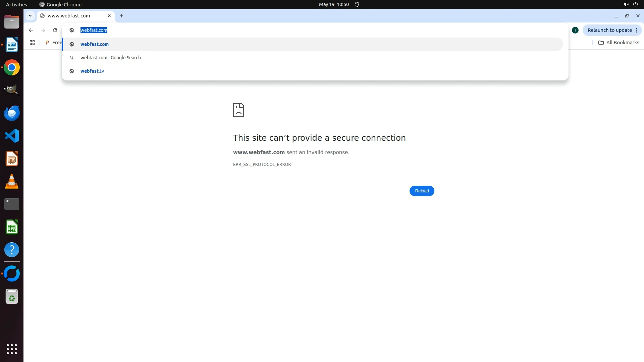Open the system volume and power menu
The image size is (644, 362).
(630, 4)
